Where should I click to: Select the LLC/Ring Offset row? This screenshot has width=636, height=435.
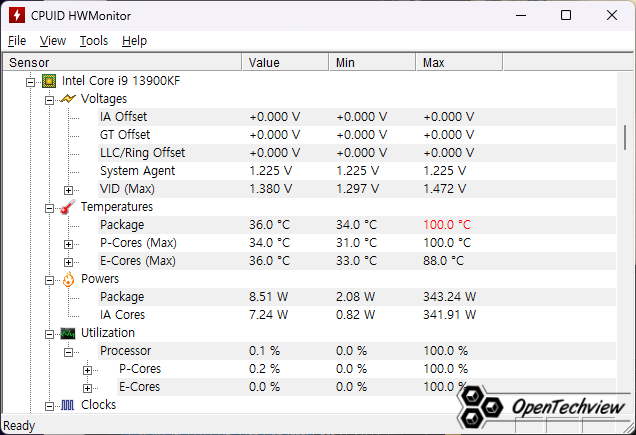[x=357, y=153]
